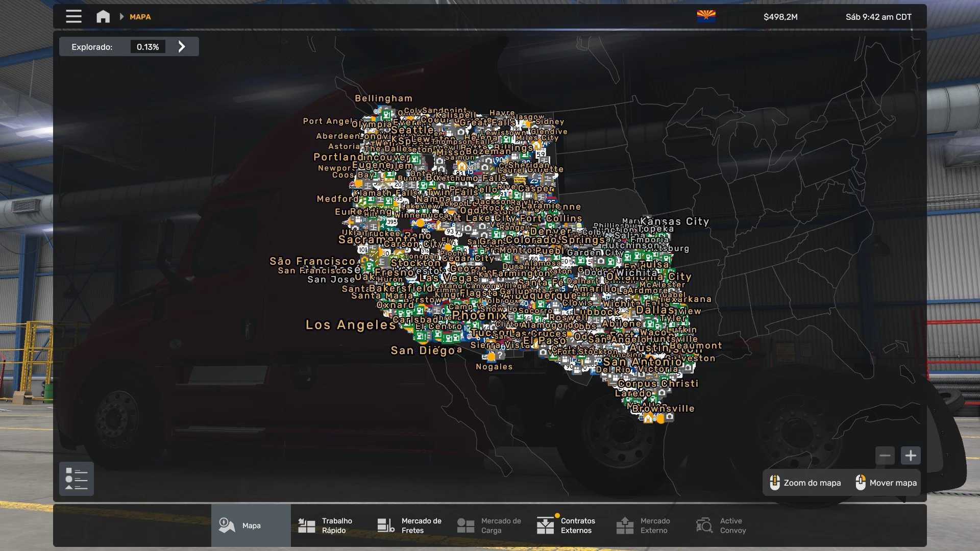Zoom in with the plus button
This screenshot has height=551, width=980.
pyautogui.click(x=911, y=456)
